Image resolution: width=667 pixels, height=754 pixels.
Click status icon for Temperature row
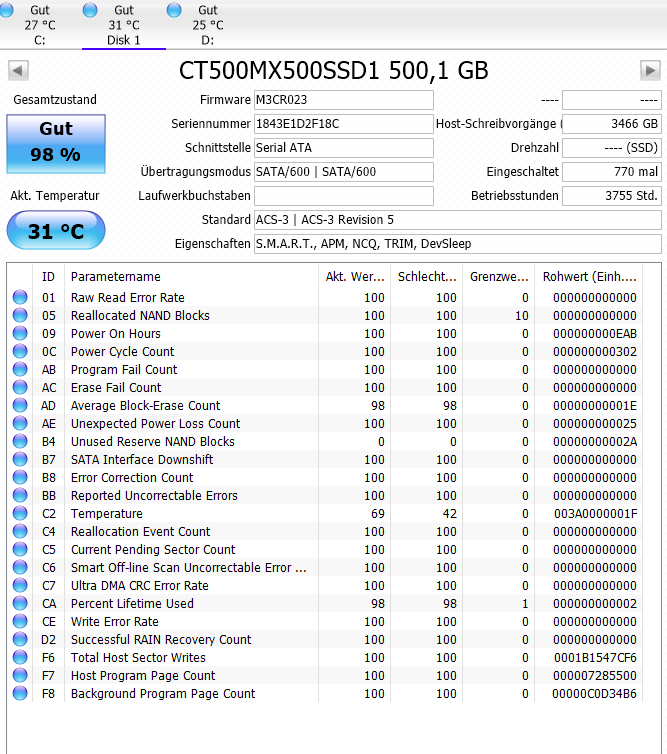(20, 513)
